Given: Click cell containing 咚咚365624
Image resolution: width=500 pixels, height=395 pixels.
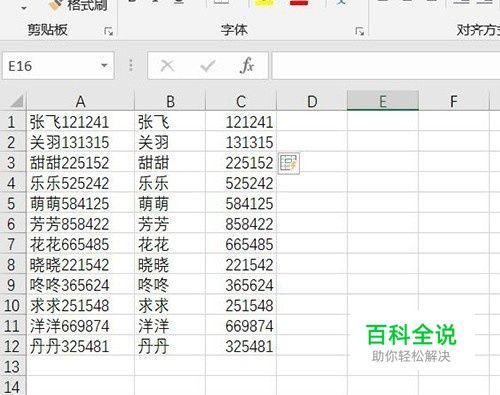Looking at the screenshot, I should tap(80, 285).
